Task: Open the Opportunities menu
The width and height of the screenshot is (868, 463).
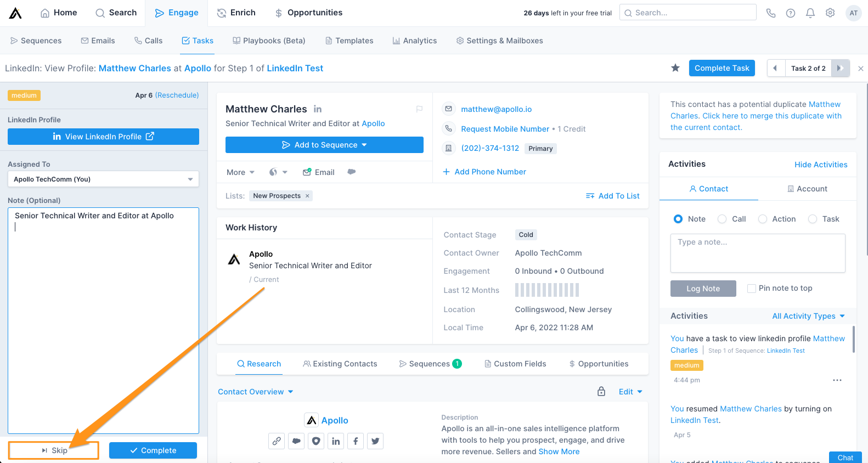Action: [x=308, y=13]
